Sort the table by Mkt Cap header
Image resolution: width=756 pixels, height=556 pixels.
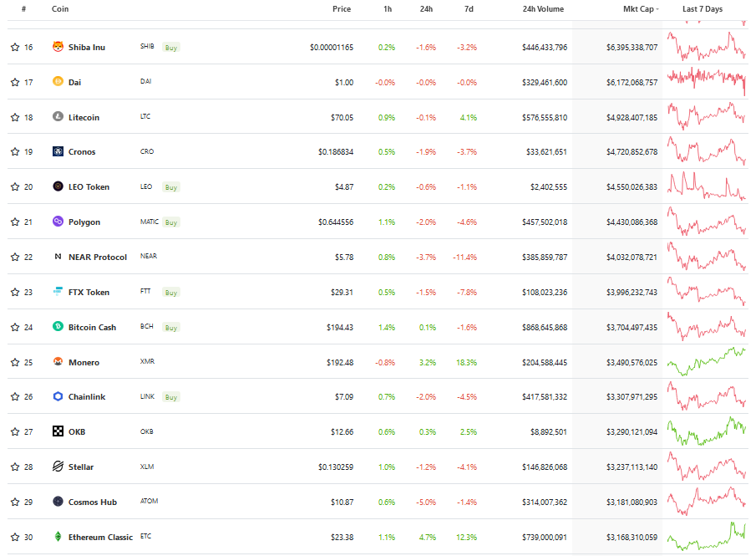pyautogui.click(x=640, y=8)
